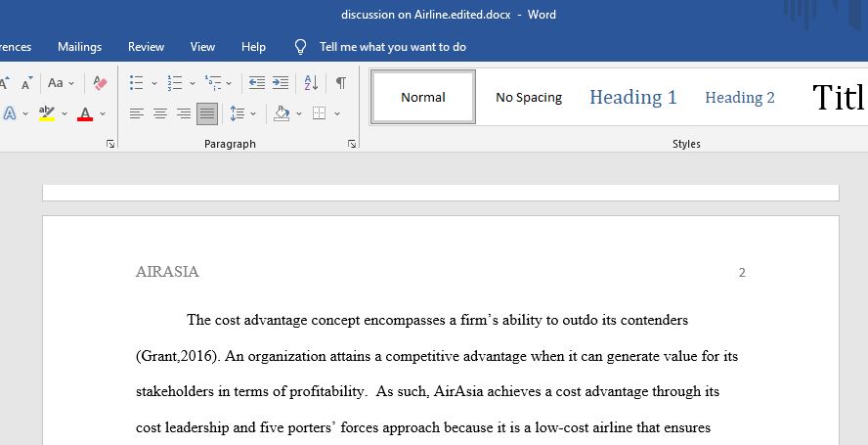Viewport: 868px width, 445px height.
Task: Open the Mailings tab
Action: tap(80, 47)
